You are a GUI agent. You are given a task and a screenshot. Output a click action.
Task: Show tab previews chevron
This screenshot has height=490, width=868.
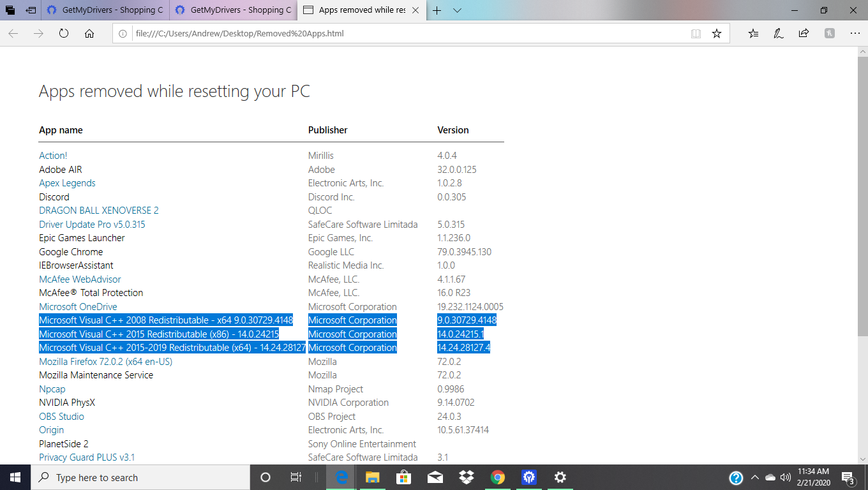coord(458,10)
